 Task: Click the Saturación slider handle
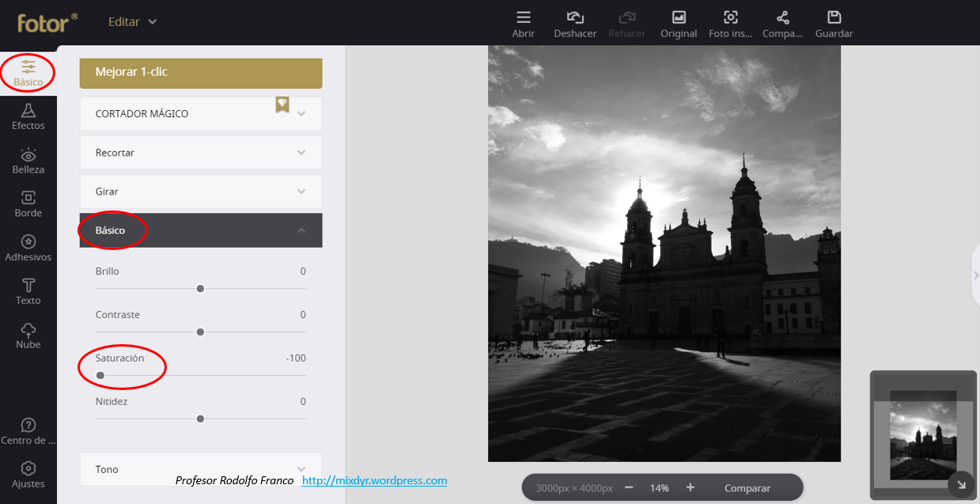coord(100,375)
